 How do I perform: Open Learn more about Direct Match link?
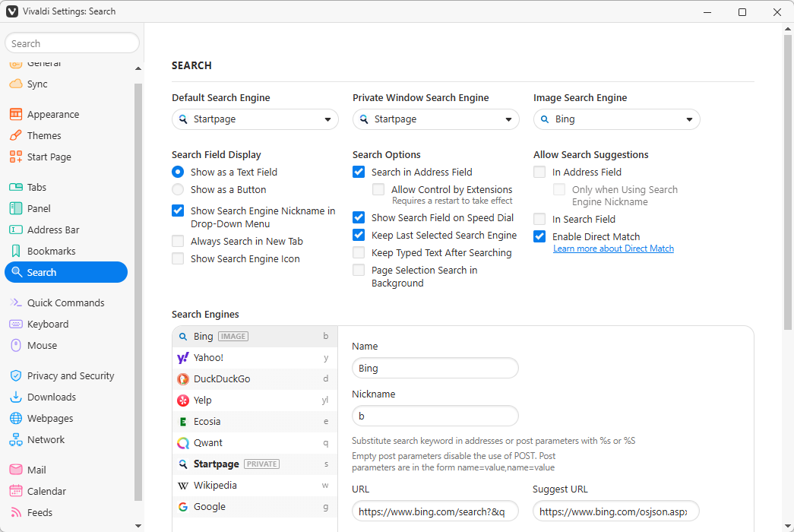click(613, 249)
